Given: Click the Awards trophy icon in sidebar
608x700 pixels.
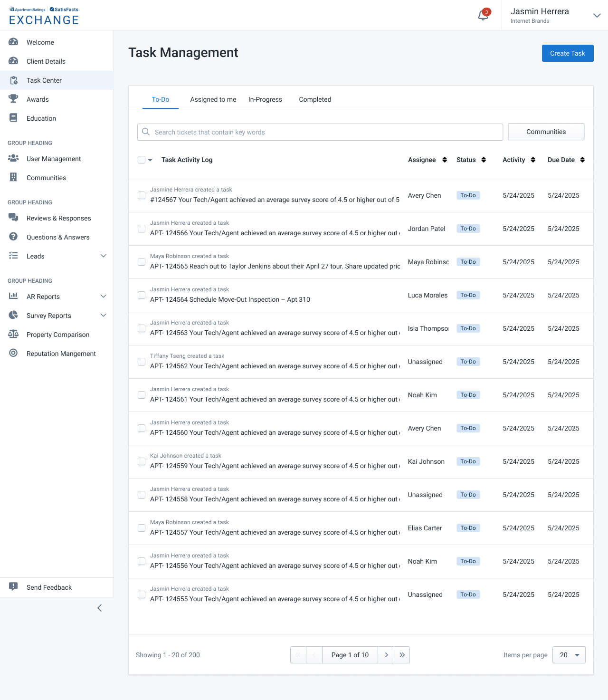Looking at the screenshot, I should [x=13, y=99].
